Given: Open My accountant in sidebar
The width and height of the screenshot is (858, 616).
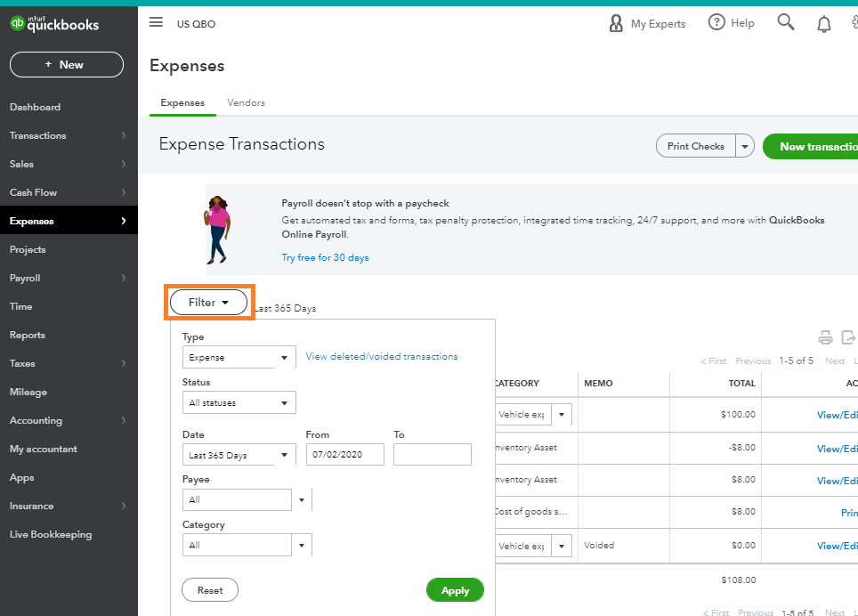Looking at the screenshot, I should click(x=44, y=449).
